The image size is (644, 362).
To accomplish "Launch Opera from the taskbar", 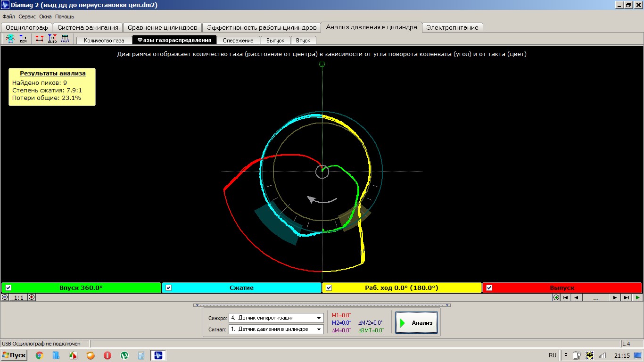I will (107, 355).
